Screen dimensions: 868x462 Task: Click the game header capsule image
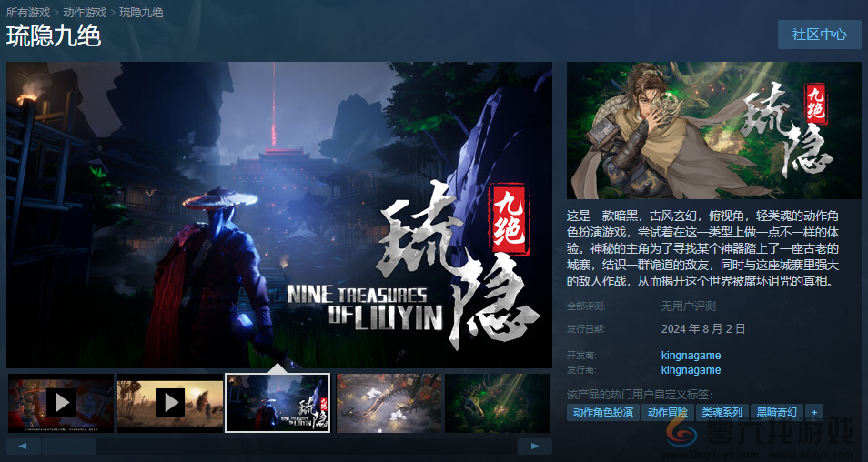713,130
